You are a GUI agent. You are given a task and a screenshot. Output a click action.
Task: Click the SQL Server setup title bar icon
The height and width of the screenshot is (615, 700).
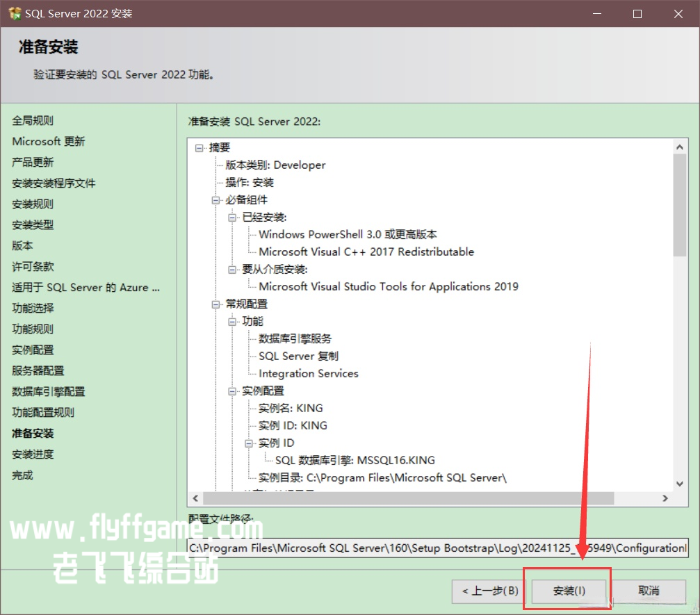tap(15, 13)
